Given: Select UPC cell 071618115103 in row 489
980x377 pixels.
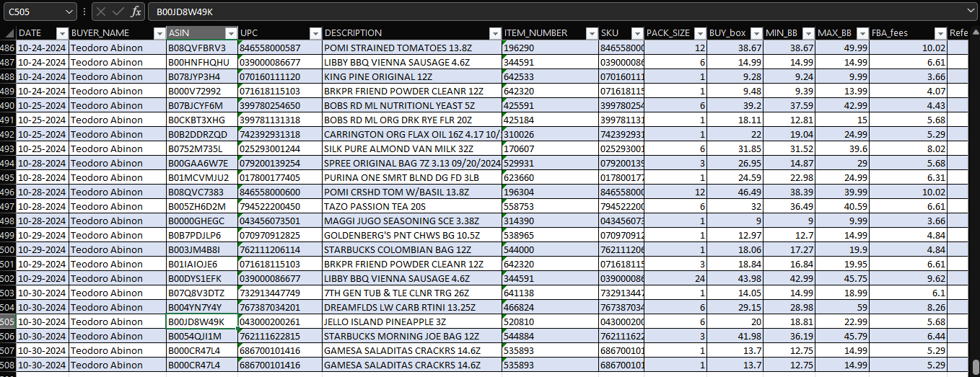Looking at the screenshot, I should pyautogui.click(x=280, y=91).
